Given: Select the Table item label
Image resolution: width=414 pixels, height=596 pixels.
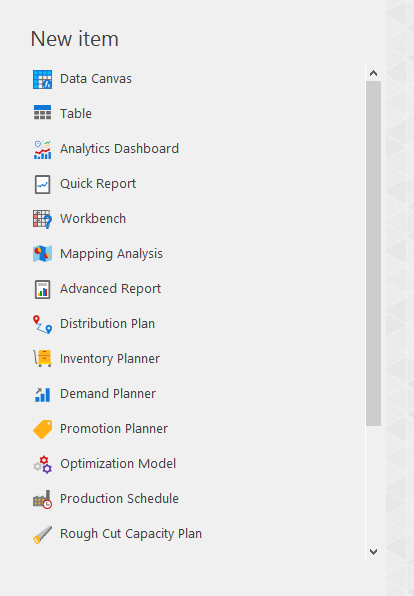Looking at the screenshot, I should point(76,114).
